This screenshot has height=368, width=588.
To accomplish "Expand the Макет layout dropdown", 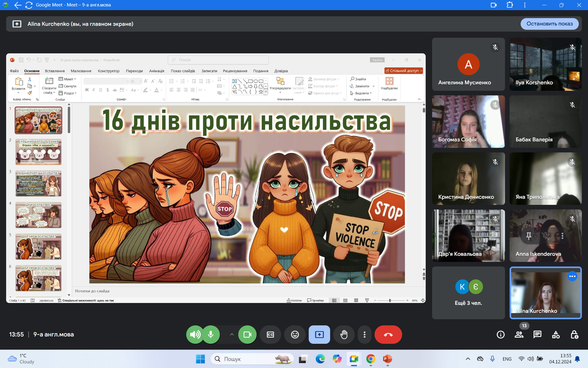I will click(x=68, y=79).
